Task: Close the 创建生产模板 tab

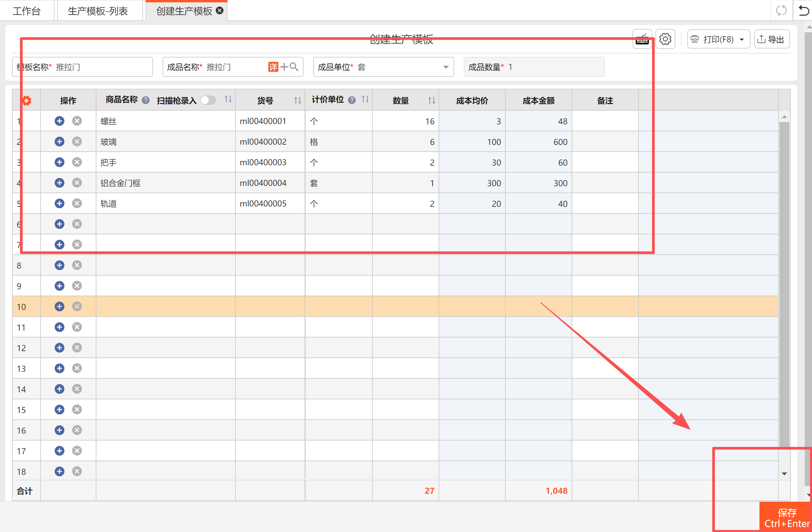Action: coord(220,11)
